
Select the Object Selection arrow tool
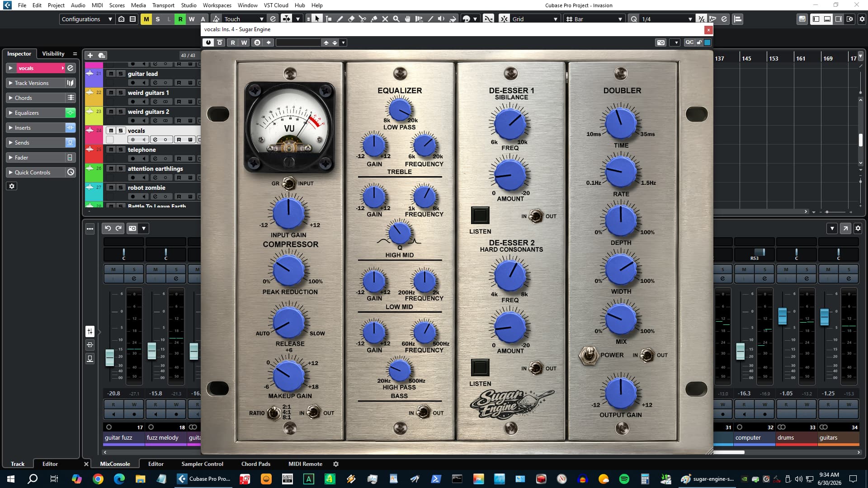317,19
